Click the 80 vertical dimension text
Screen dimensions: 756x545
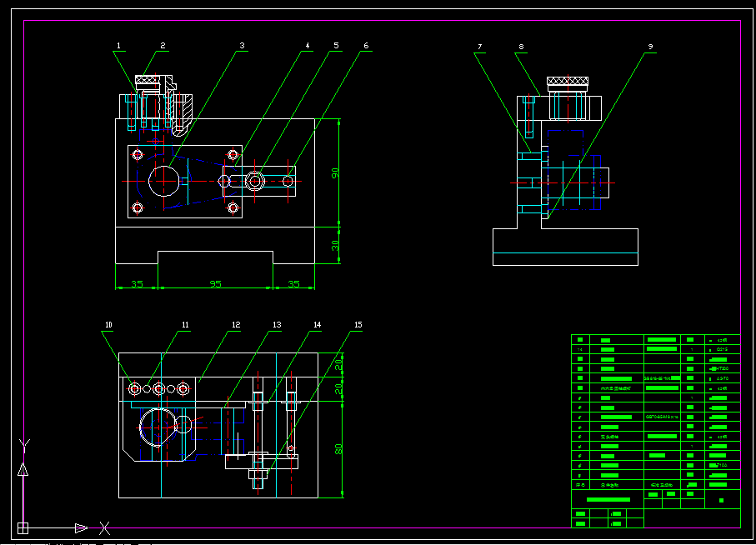(x=338, y=449)
